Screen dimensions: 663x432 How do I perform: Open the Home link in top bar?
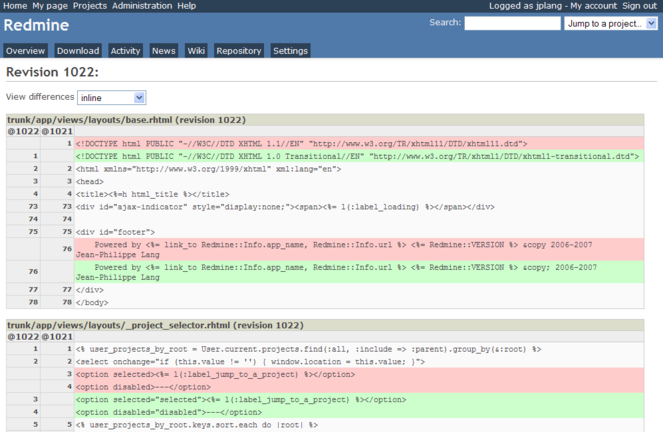click(x=15, y=6)
